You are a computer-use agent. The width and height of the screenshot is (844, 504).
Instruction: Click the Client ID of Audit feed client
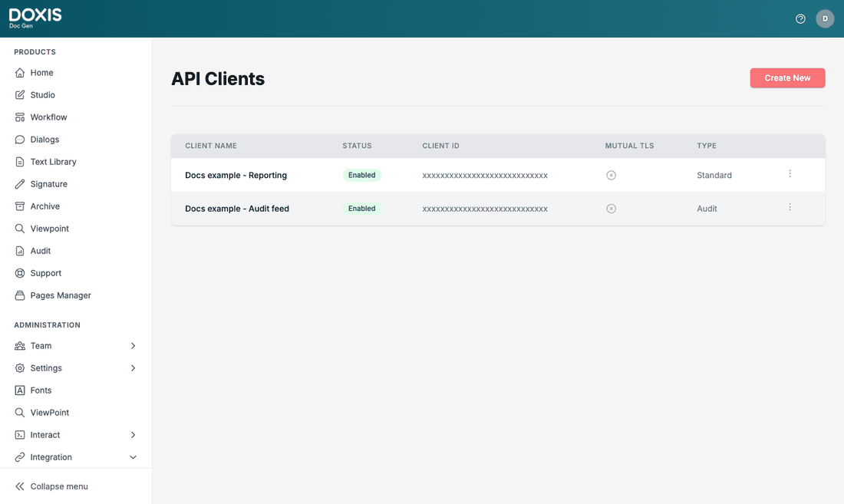click(x=485, y=209)
